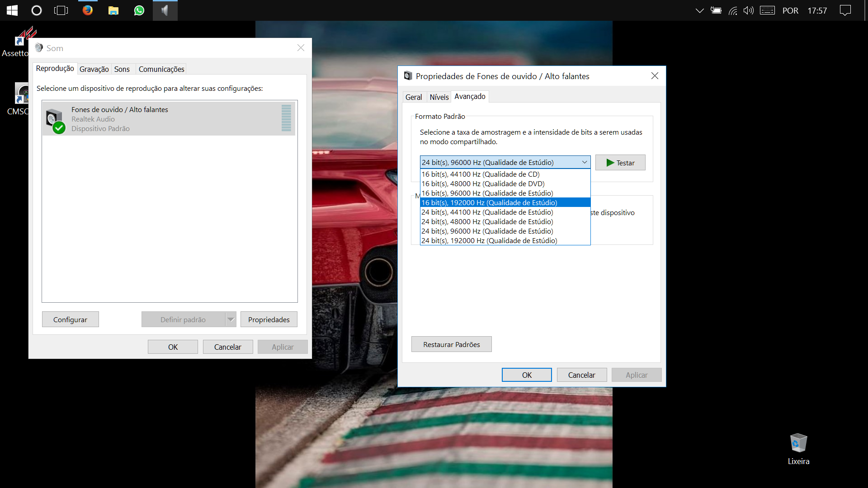
Task: Open touch keyboard tray icon
Action: point(768,10)
